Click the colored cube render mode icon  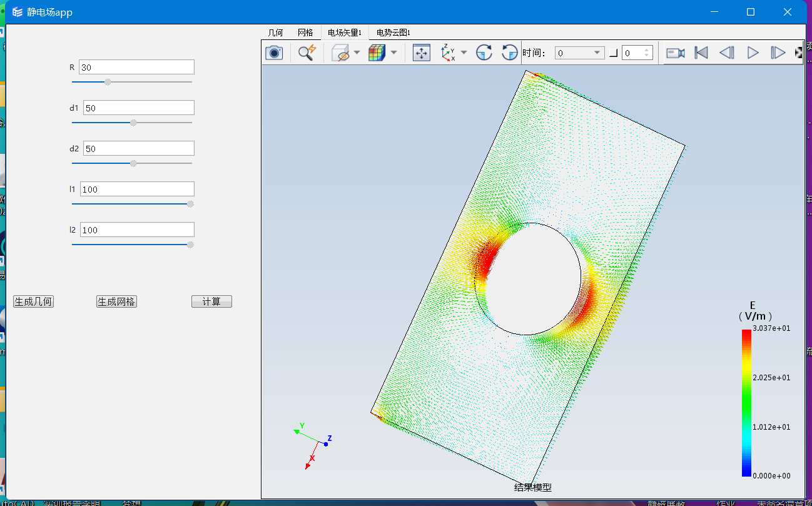[x=377, y=53]
